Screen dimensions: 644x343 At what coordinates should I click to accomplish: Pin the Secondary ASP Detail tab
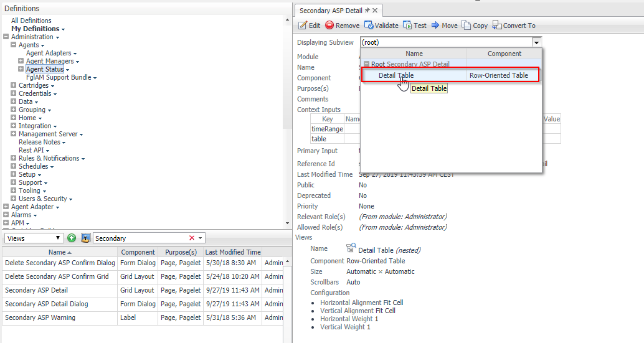click(x=367, y=11)
